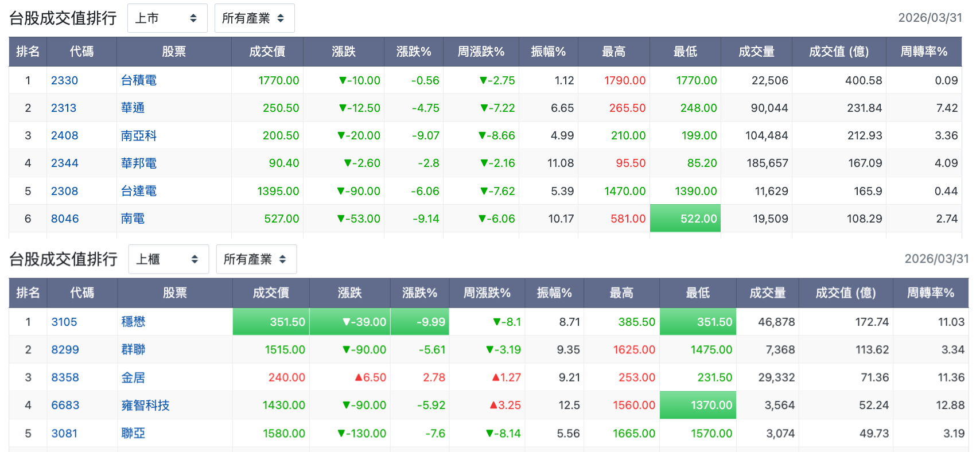Sort the 上市 table by 周轉率% header
Screen dimensions: 980x452
(x=924, y=52)
